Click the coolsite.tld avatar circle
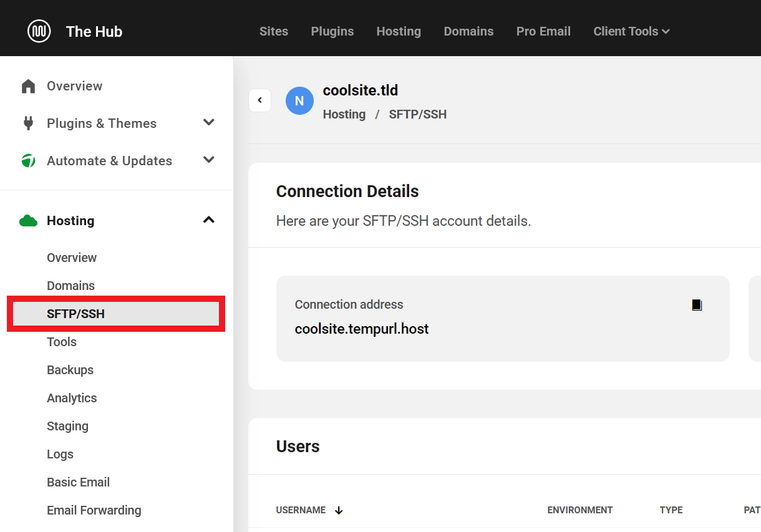The width and height of the screenshot is (761, 532). pyautogui.click(x=299, y=101)
